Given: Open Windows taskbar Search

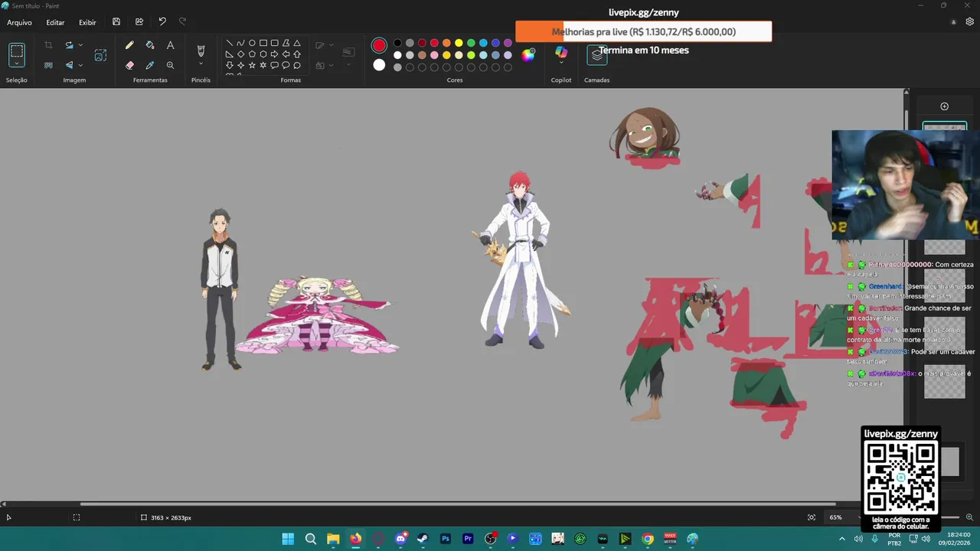Looking at the screenshot, I should pyautogui.click(x=310, y=539).
